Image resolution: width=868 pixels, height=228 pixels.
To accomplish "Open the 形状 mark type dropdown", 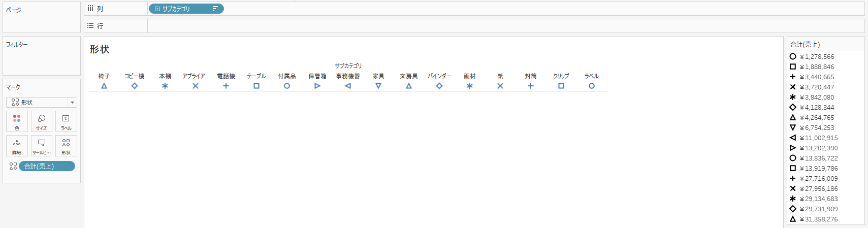I will [42, 102].
